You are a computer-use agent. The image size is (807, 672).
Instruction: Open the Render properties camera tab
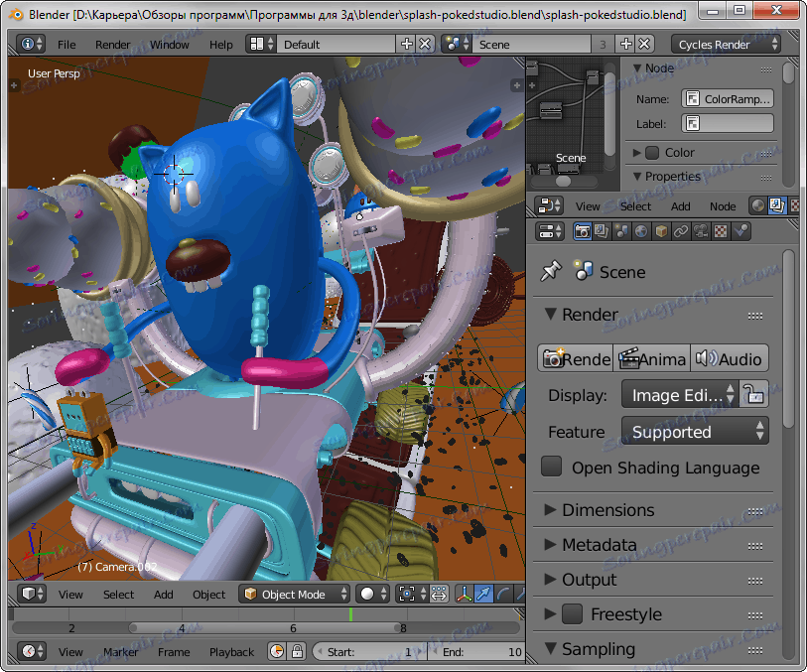click(584, 231)
